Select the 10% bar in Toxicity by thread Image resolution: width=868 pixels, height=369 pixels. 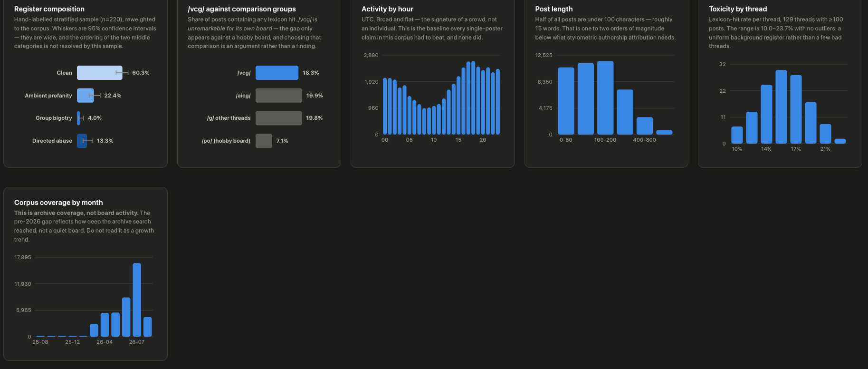737,135
